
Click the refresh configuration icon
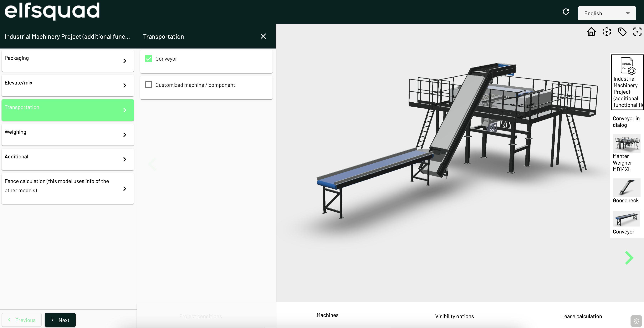[566, 12]
